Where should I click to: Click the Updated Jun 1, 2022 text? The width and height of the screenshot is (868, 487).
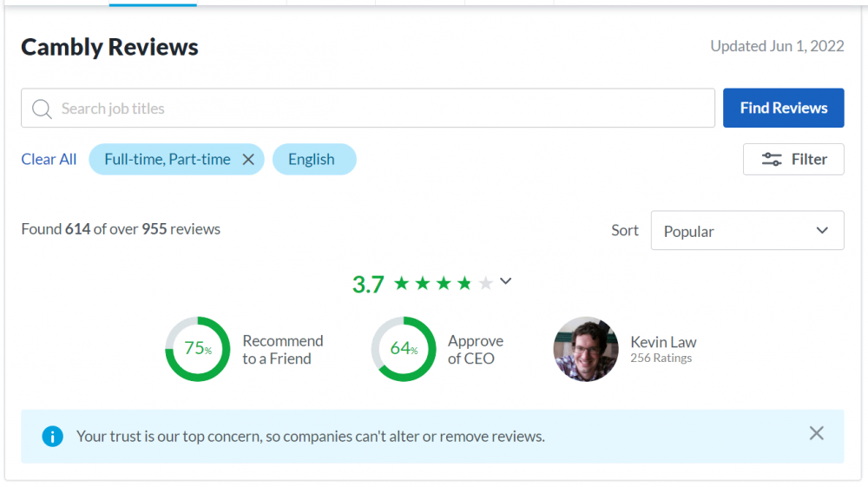pos(777,46)
